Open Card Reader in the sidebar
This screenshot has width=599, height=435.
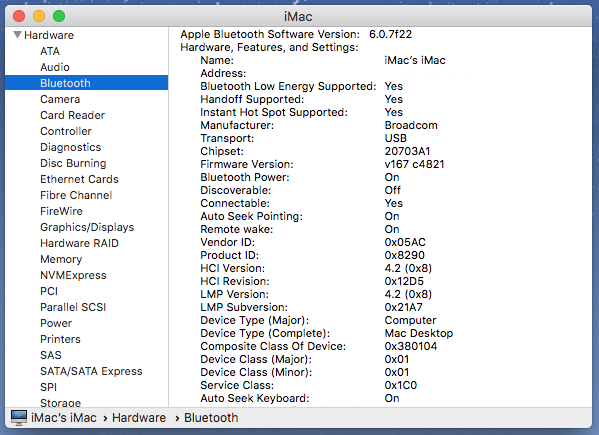click(x=73, y=115)
